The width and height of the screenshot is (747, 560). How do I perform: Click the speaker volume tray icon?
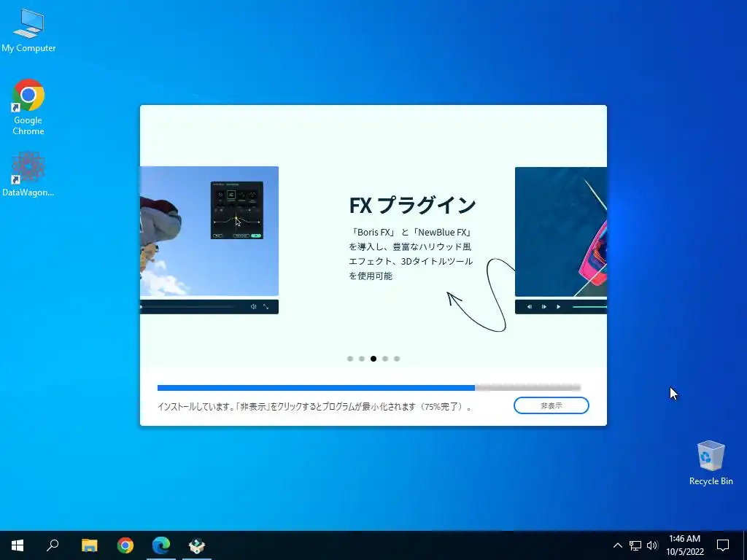pyautogui.click(x=652, y=545)
